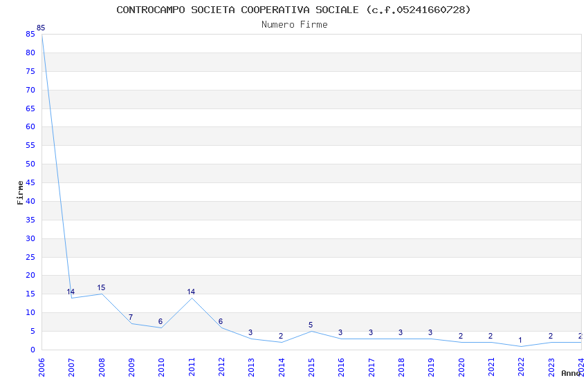Click the data label 7 above 2009
The height and width of the screenshot is (380, 588).
click(131, 317)
